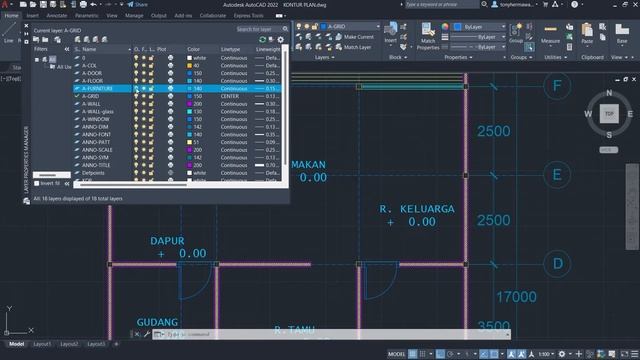Click the Undo arrow icon
This screenshot has width=640, height=360.
93,4
